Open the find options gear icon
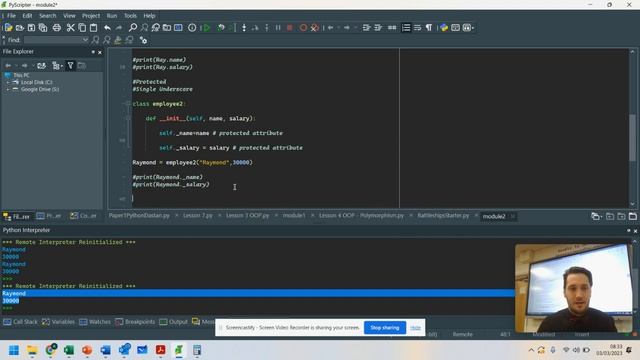This screenshot has height=360, width=640. click(x=143, y=40)
